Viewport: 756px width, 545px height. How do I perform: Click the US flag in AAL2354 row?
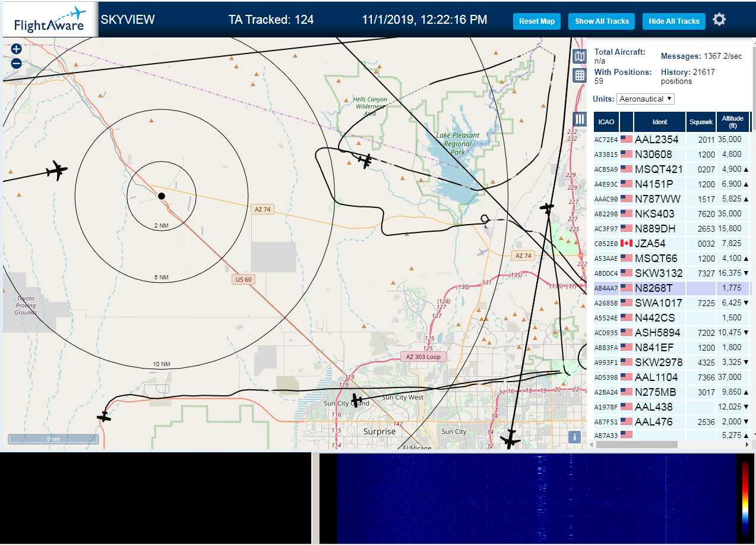pos(626,139)
